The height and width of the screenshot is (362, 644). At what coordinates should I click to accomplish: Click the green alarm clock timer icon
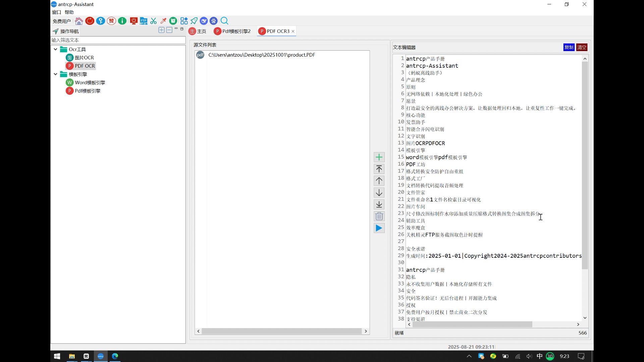[x=173, y=21]
